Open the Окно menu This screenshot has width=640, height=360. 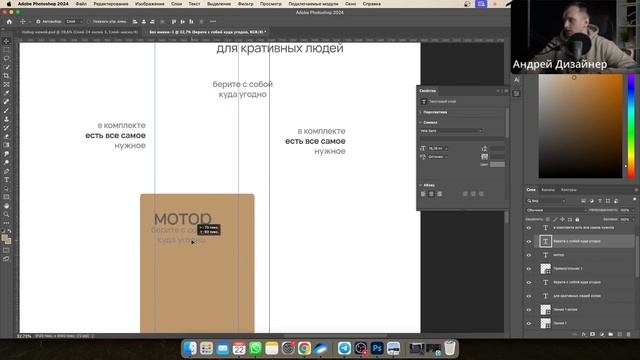(x=350, y=4)
